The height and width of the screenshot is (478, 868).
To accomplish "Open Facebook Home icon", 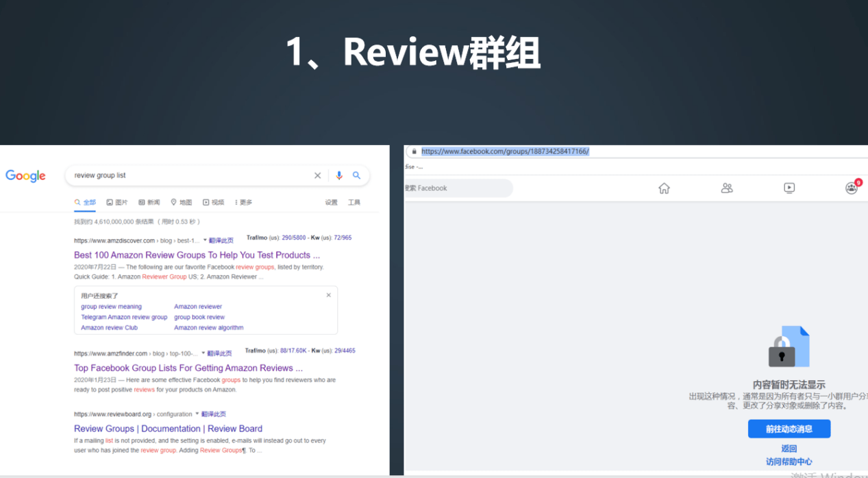I will coord(664,188).
